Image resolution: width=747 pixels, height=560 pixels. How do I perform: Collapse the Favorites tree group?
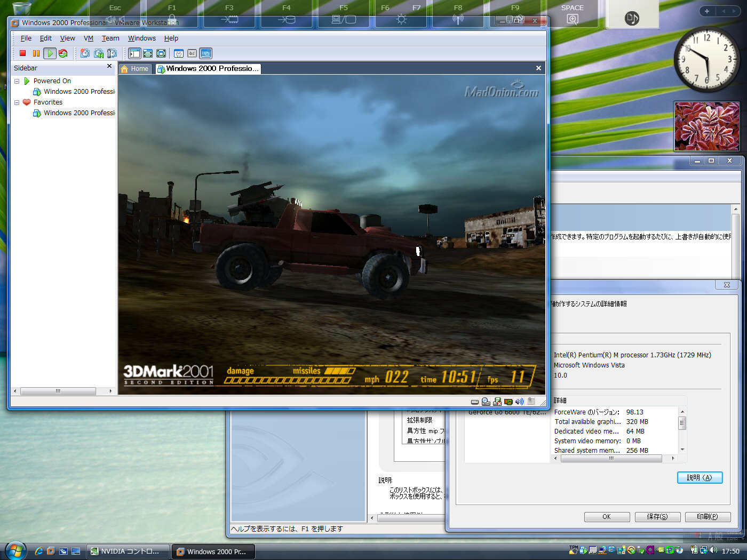tap(17, 102)
